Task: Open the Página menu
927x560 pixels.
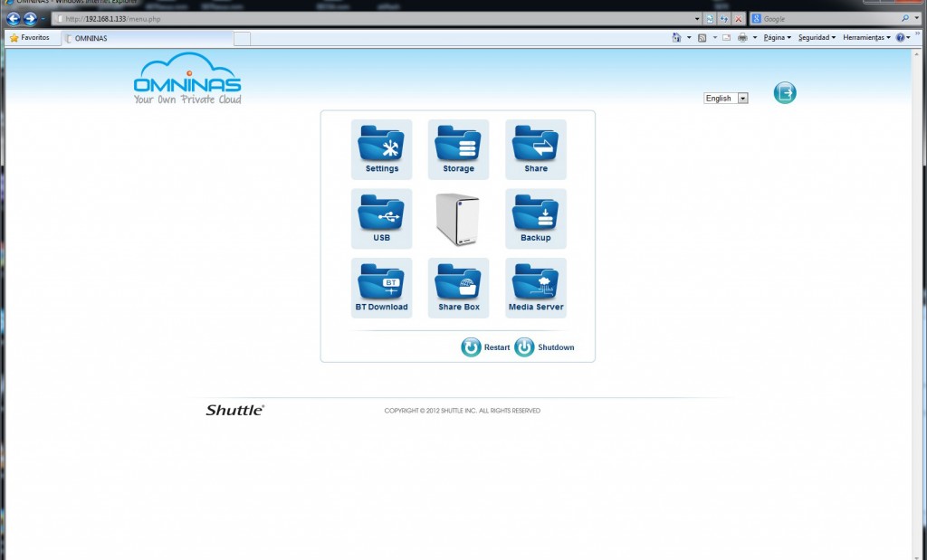Action: pyautogui.click(x=777, y=38)
